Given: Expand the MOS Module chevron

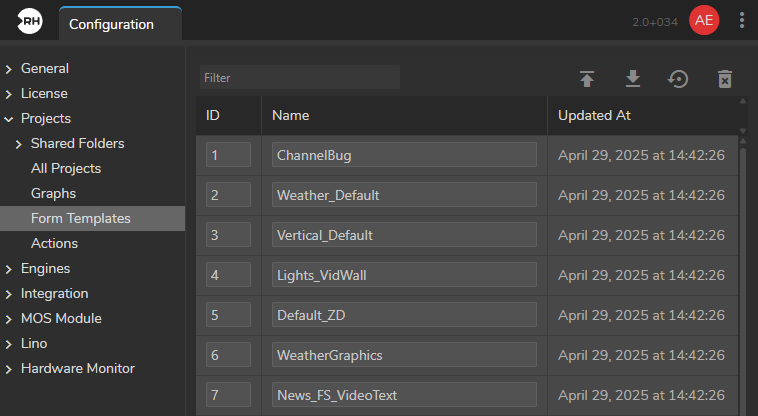Looking at the screenshot, I should coord(9,319).
